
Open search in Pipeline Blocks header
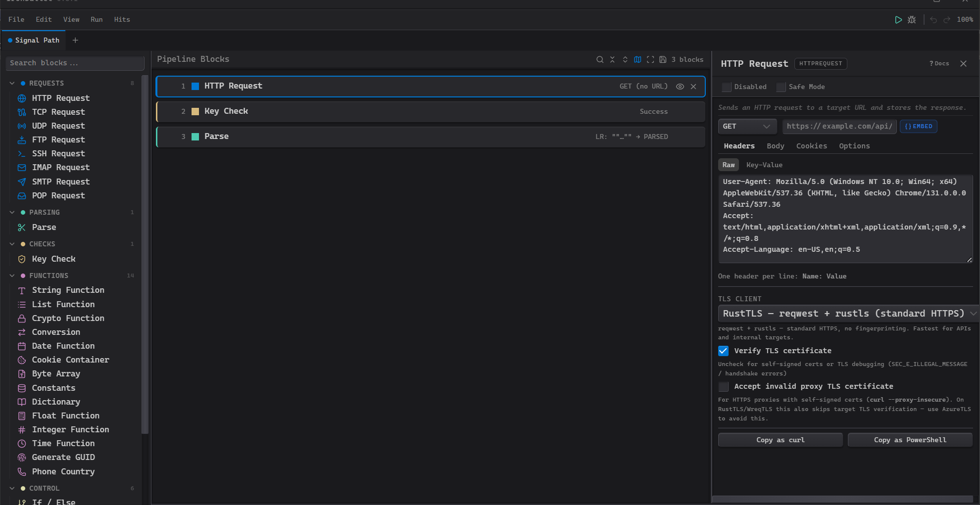click(600, 59)
